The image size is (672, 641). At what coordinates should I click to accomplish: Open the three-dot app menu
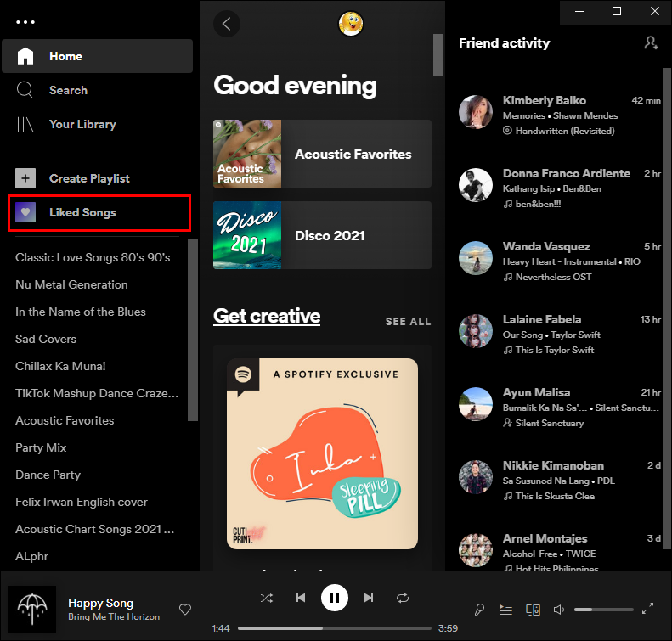tap(25, 22)
